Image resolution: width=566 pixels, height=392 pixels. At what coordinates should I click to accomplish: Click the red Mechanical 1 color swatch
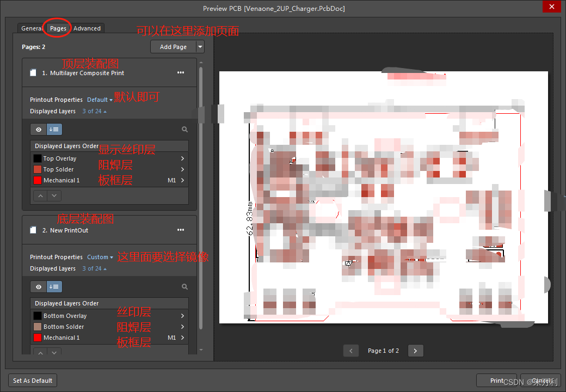point(38,180)
